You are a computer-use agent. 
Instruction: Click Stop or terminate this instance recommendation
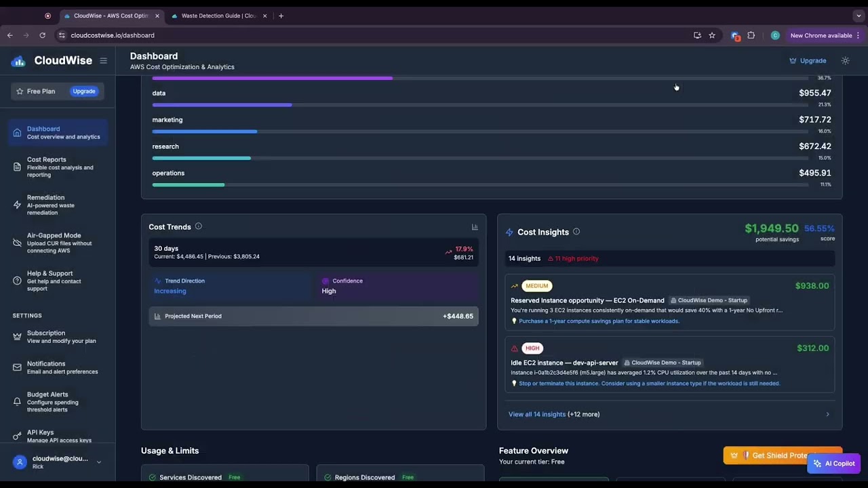(650, 384)
